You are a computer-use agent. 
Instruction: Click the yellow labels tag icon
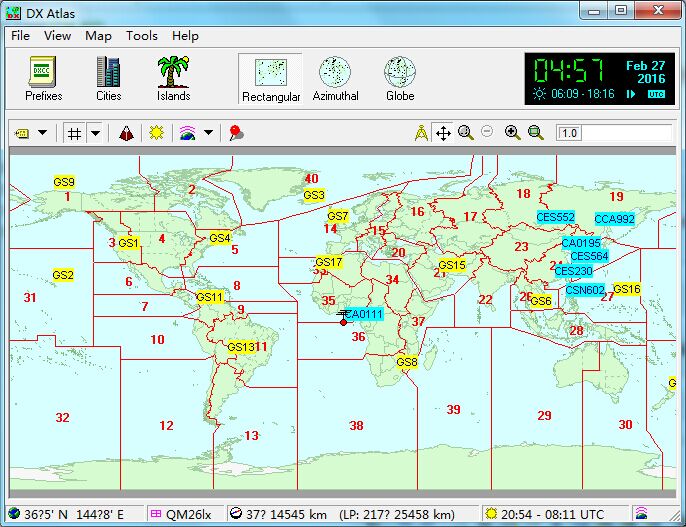pyautogui.click(x=22, y=133)
